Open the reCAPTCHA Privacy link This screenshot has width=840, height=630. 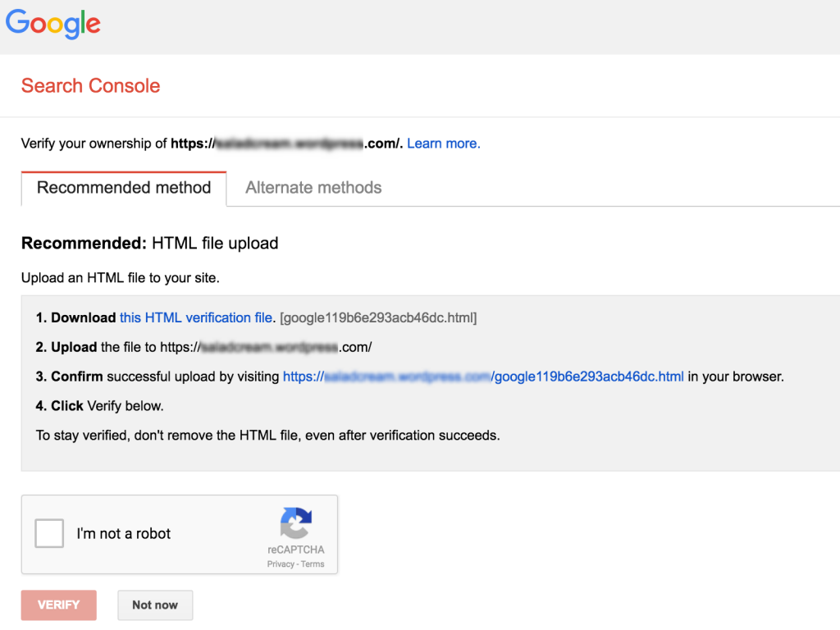pos(282,564)
